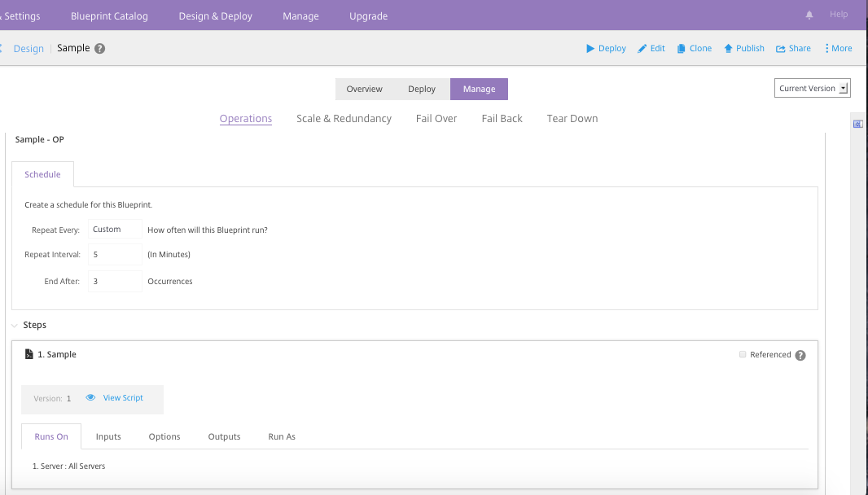This screenshot has height=495, width=868.
Task: Open the Blueprint Catalog menu
Action: (x=109, y=16)
